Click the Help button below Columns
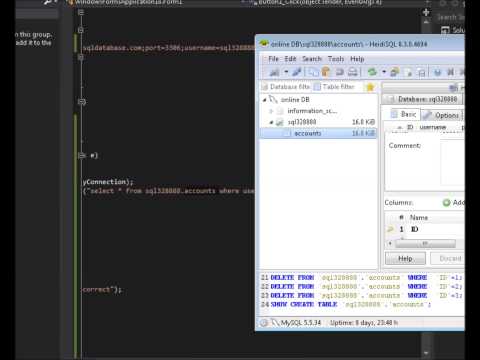 (405, 258)
